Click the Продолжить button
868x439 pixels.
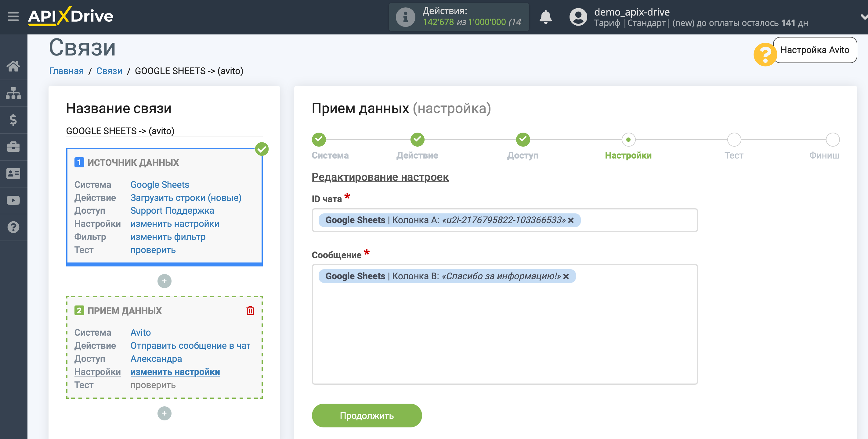pos(367,415)
